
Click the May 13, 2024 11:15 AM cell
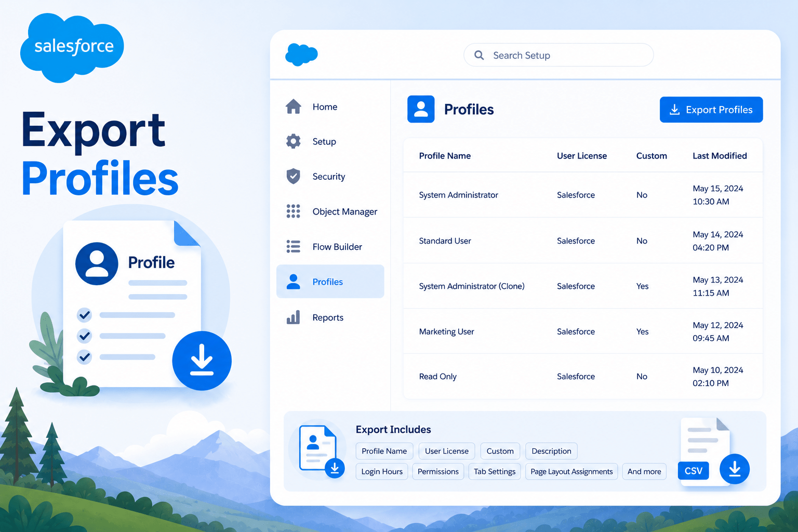[x=718, y=286]
